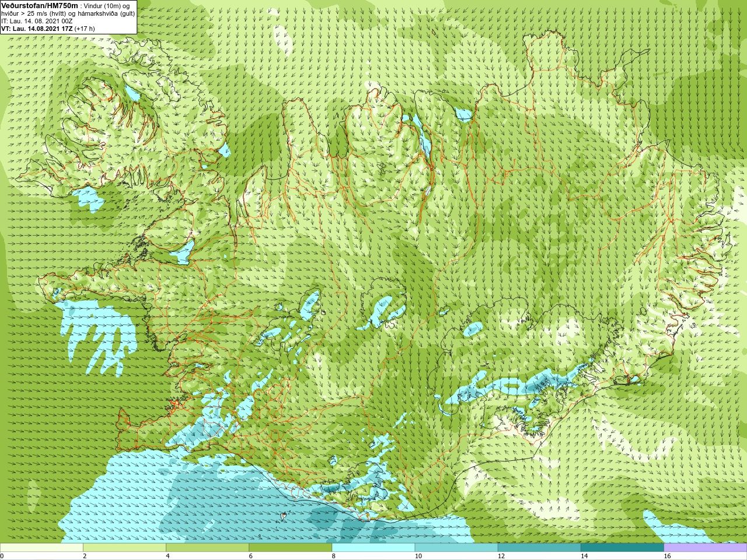Image resolution: width=747 pixels, height=560 pixels.
Task: Click the legend scale label '14'
Action: 584,556
